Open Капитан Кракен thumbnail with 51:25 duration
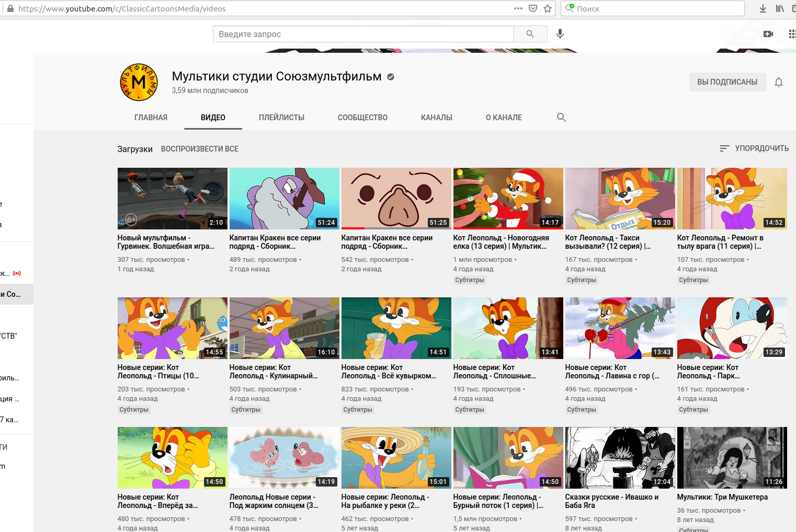Image resolution: width=796 pixels, height=532 pixels. (396, 199)
